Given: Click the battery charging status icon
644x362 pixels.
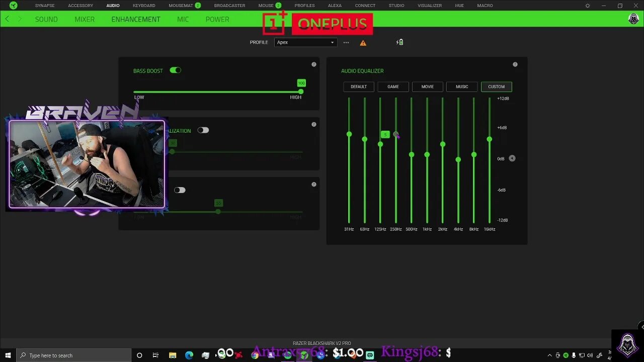Looking at the screenshot, I should (400, 42).
